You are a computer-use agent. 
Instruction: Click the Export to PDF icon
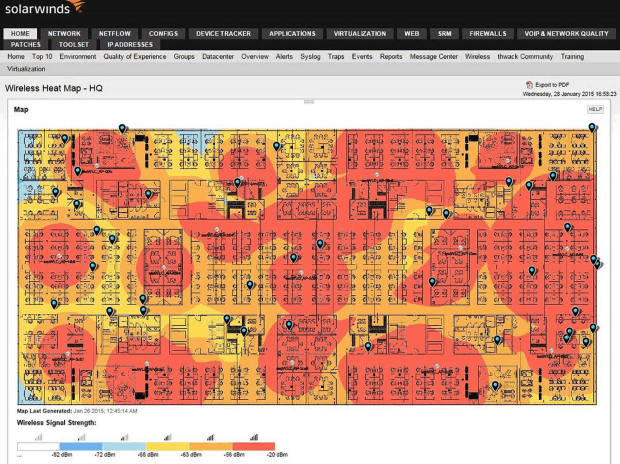coord(532,86)
